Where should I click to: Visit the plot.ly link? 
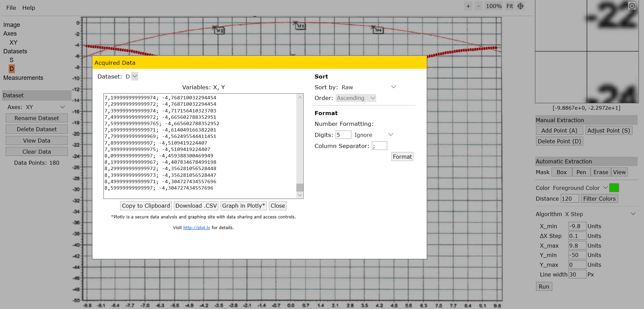(x=196, y=227)
